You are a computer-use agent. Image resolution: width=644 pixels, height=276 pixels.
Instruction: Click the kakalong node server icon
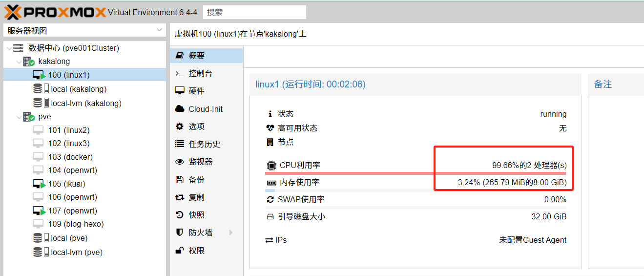coord(29,62)
